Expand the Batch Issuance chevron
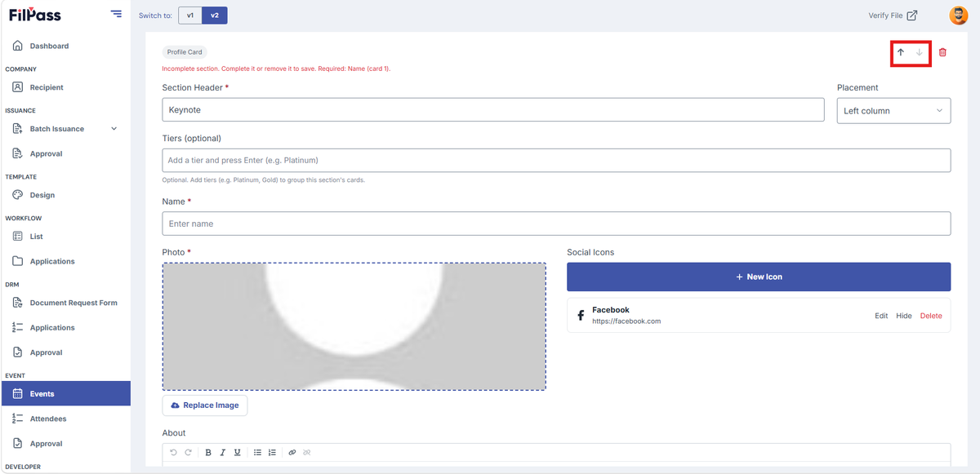This screenshot has width=980, height=474. point(114,129)
